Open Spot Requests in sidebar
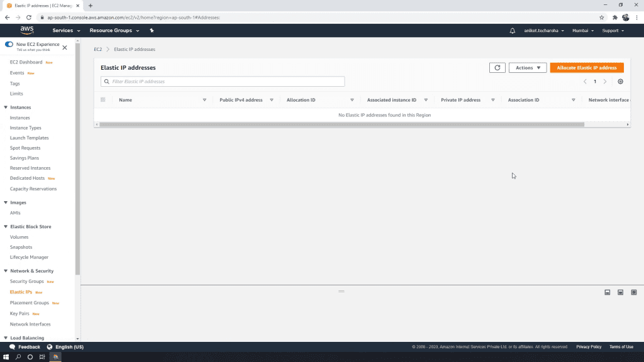644x362 pixels. 25,148
